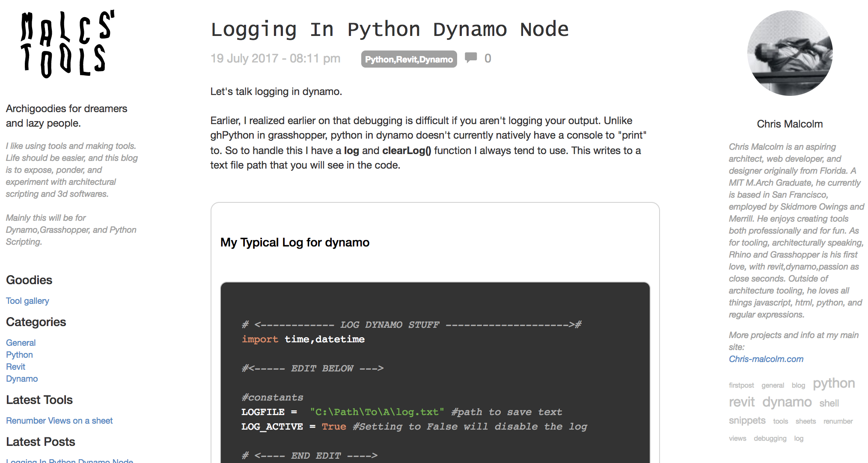Select the snippets tag in cloud
868x463 pixels.
747,421
